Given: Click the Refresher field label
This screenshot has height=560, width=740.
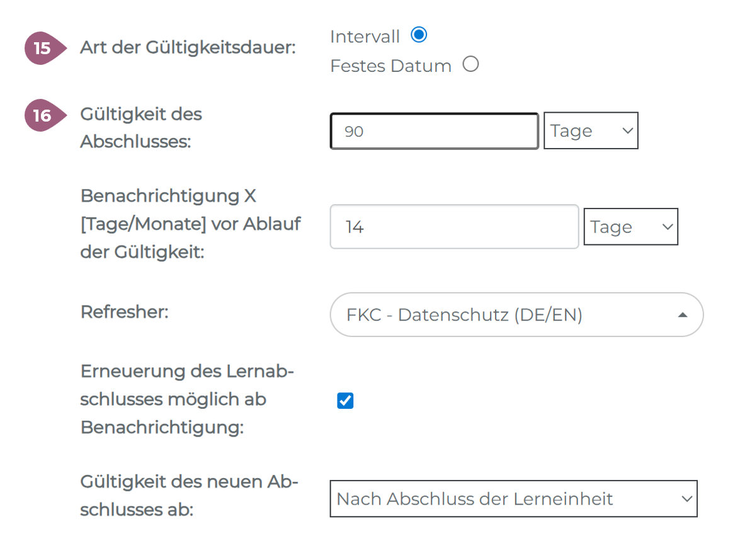Looking at the screenshot, I should [x=125, y=312].
